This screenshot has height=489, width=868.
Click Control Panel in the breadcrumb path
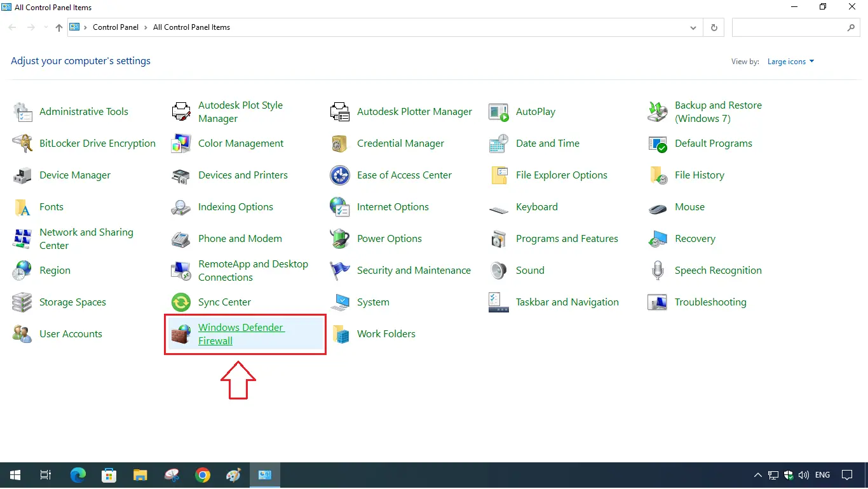[x=115, y=27]
